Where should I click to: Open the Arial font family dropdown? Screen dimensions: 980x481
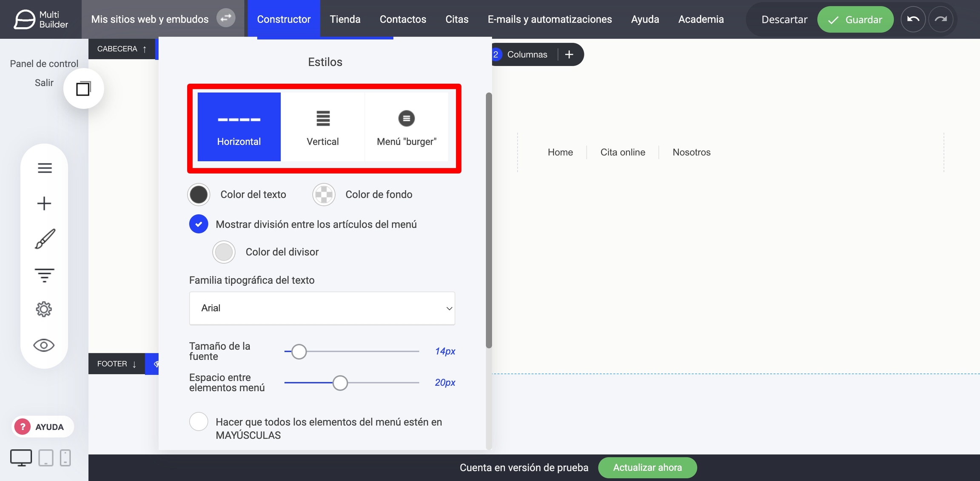[322, 308]
